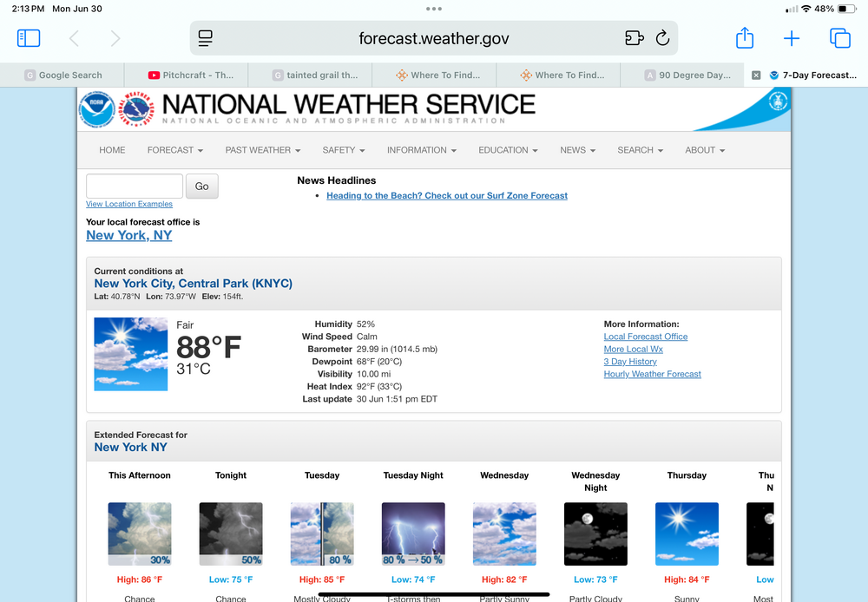Open Wednesday Night forecast icon
Viewport: 868px width, 602px height.
[595, 534]
